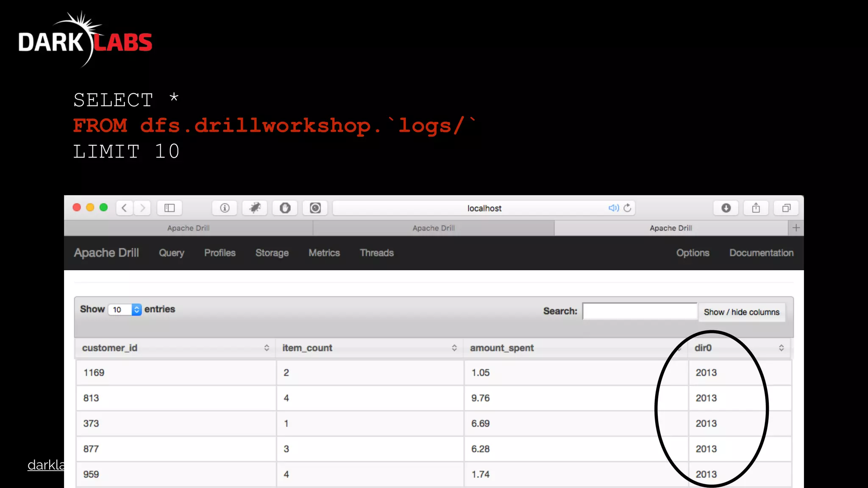This screenshot has width=868, height=488.
Task: Show all tabs overview icon
Action: [x=786, y=208]
